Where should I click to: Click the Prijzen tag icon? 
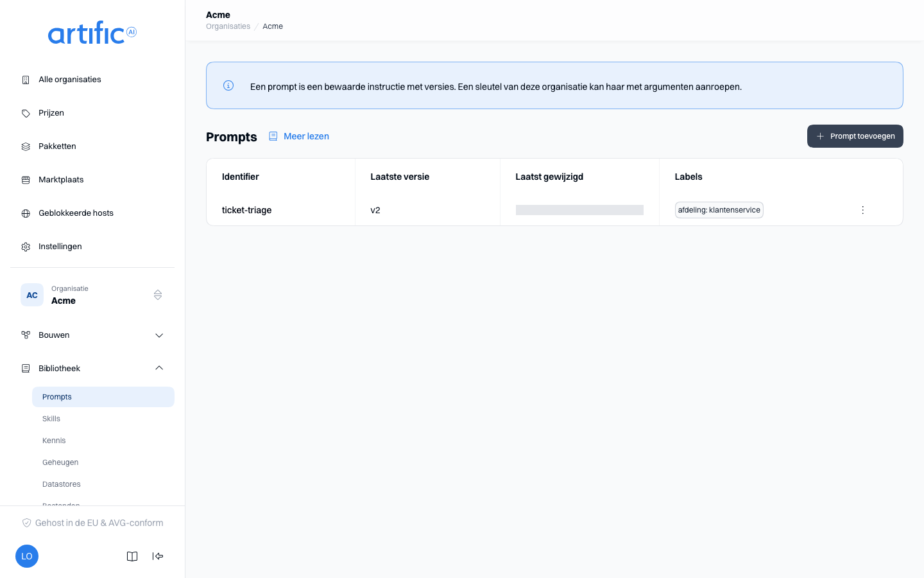click(26, 113)
